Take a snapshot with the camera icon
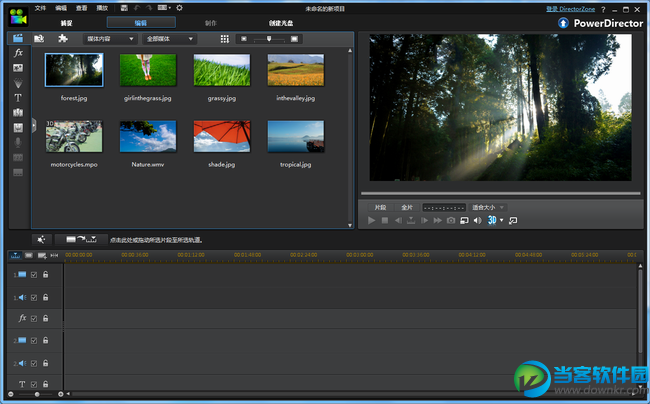The height and width of the screenshot is (404, 650). pos(451,220)
